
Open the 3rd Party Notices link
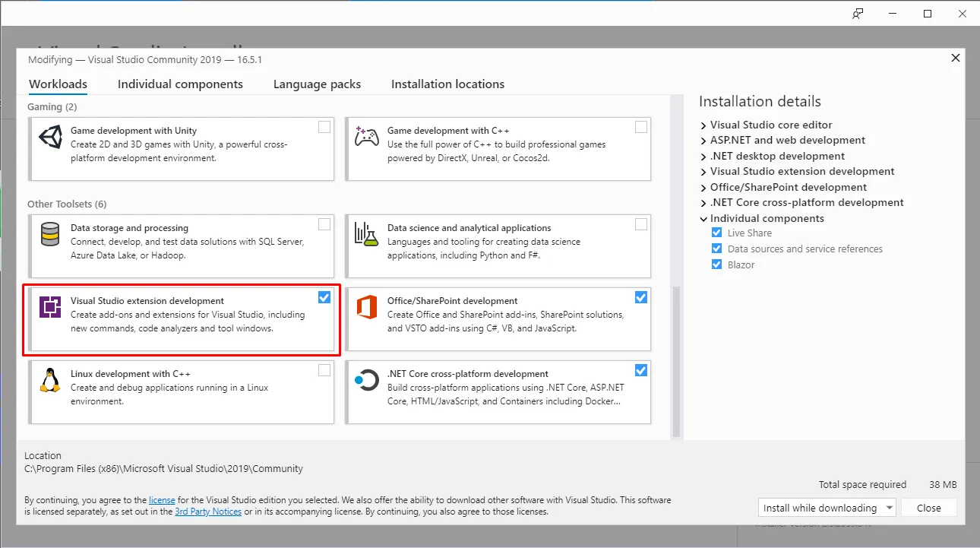coord(208,511)
